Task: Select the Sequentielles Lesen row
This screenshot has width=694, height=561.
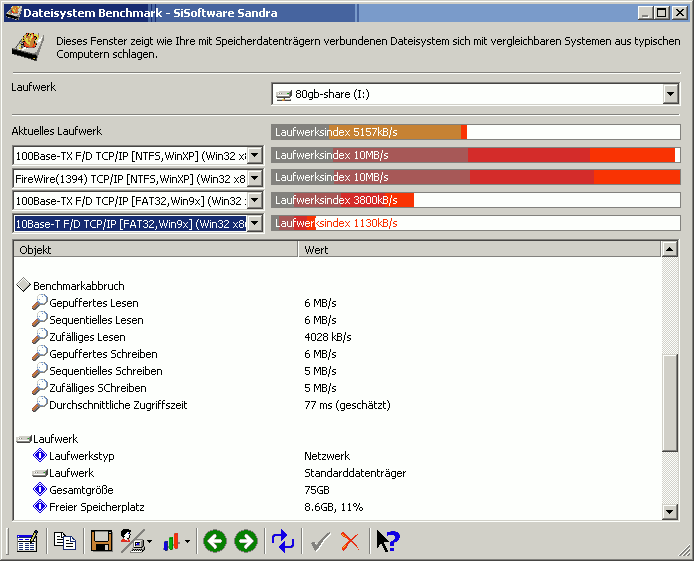Action: tap(338, 320)
